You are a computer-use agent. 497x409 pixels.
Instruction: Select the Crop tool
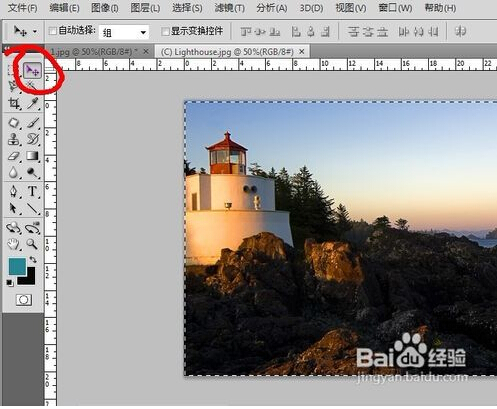tap(14, 104)
